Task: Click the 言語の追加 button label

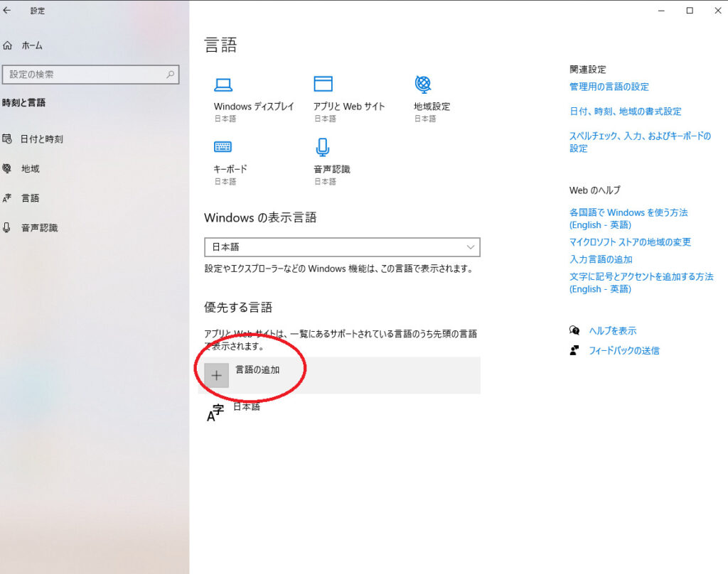Action: tap(257, 370)
